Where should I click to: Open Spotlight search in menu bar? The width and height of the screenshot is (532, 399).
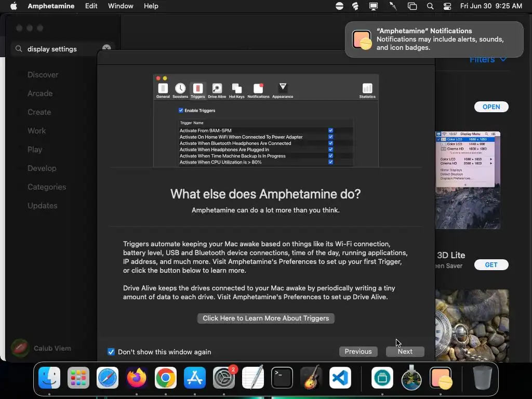tap(430, 6)
